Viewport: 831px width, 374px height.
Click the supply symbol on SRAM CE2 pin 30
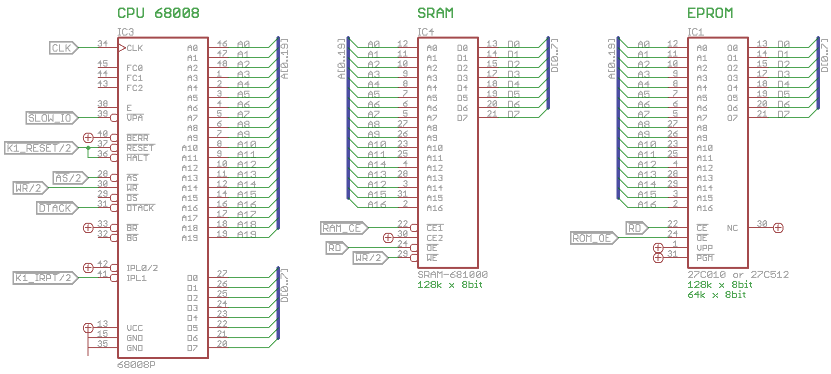coord(388,238)
